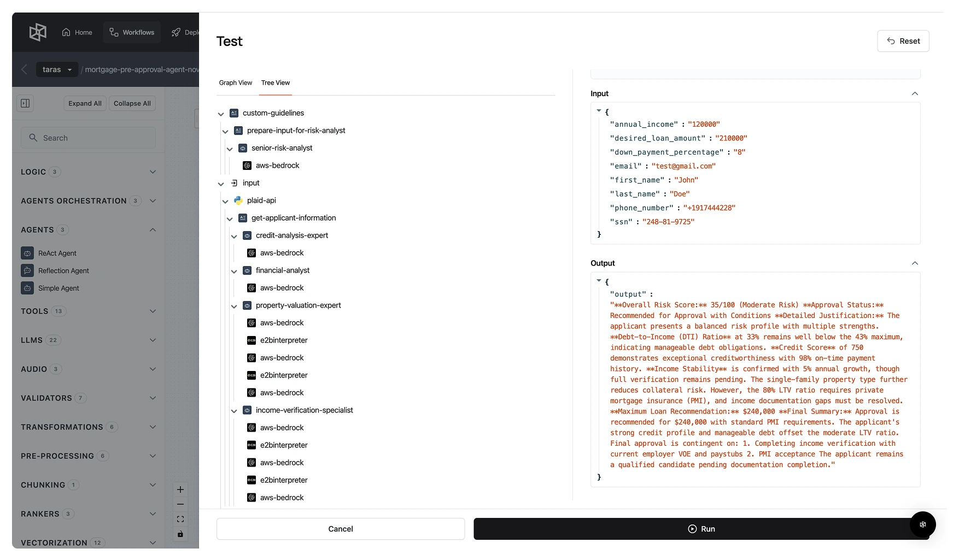
Task: Expand the RANKERS section
Action: click(89, 514)
